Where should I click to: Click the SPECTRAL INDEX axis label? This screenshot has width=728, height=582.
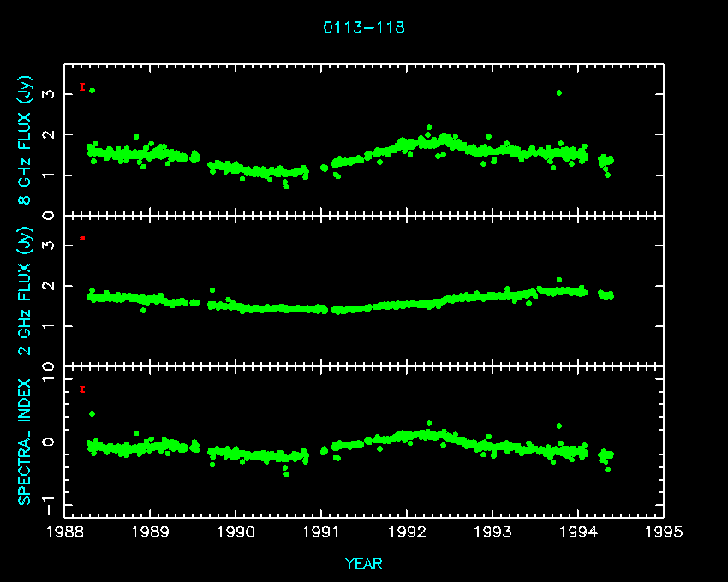[x=26, y=442]
